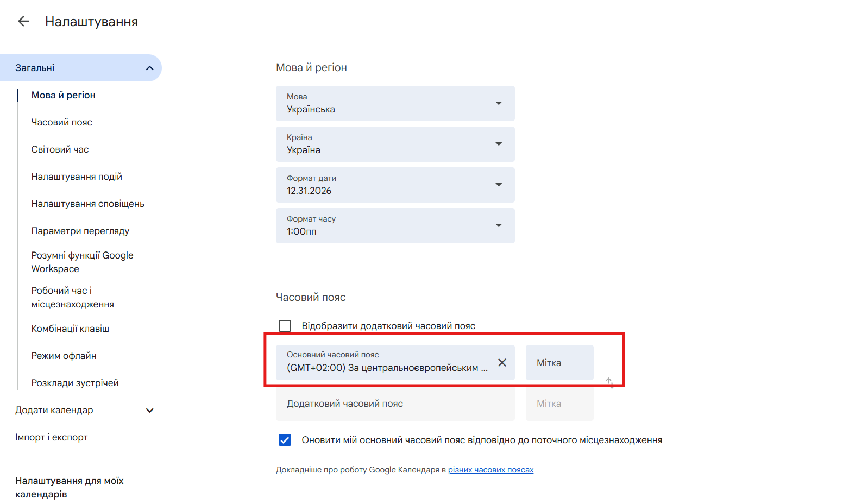Click the primary time zone Мітка field
Image resolution: width=843 pixels, height=504 pixels.
[x=559, y=362]
